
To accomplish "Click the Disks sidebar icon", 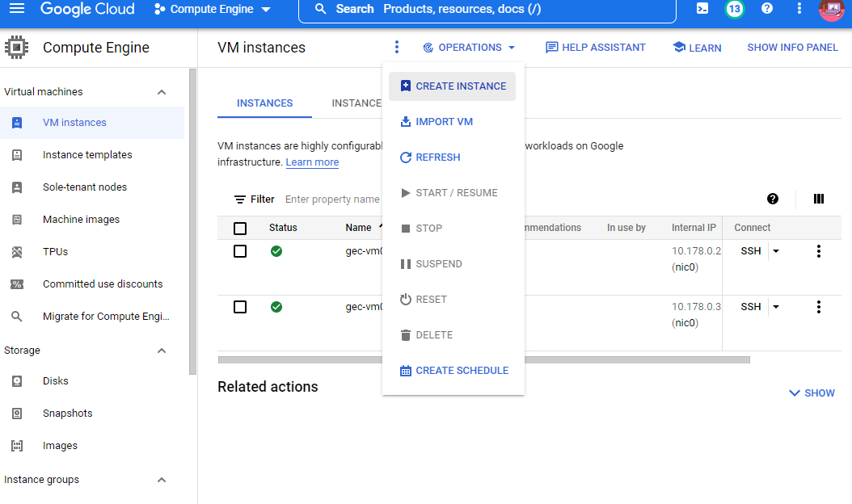I will pos(17,381).
